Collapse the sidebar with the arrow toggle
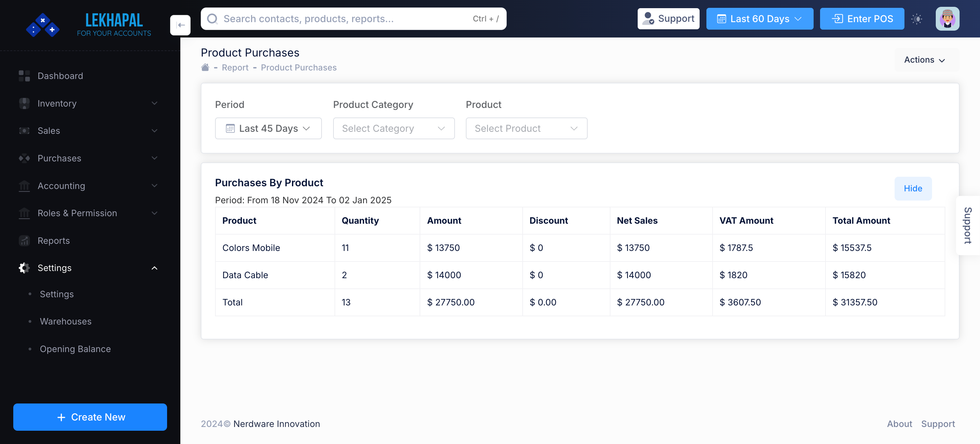 pyautogui.click(x=180, y=25)
